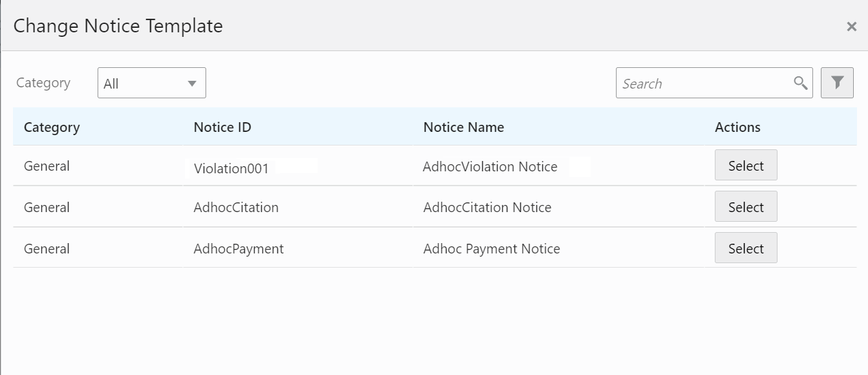868x375 pixels.
Task: Select the AdhocPayment notice template
Action: (746, 248)
